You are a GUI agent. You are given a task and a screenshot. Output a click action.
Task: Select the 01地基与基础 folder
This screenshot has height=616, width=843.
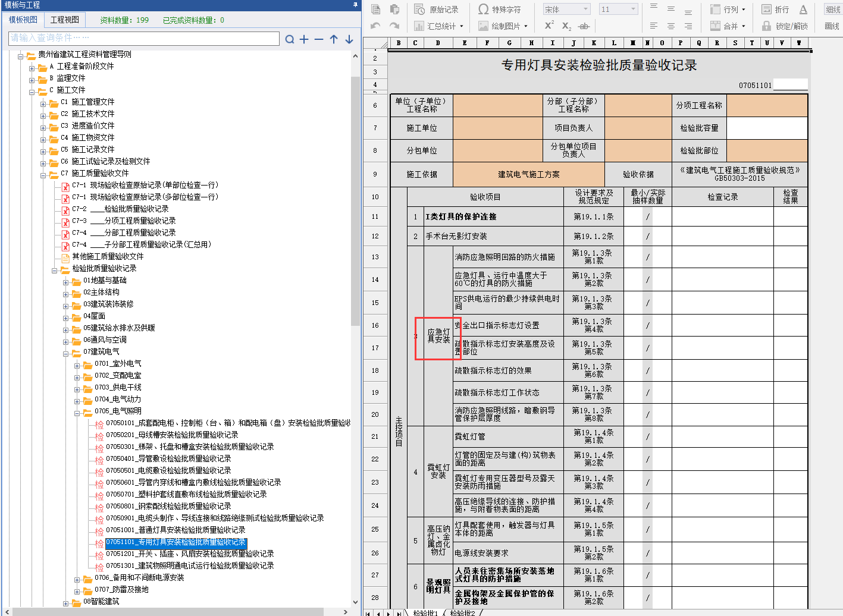point(105,280)
